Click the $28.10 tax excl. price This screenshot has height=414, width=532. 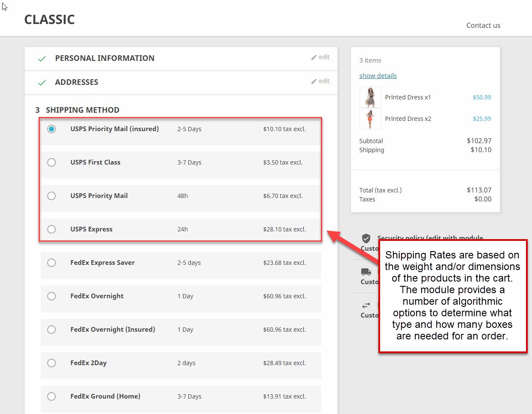click(284, 229)
